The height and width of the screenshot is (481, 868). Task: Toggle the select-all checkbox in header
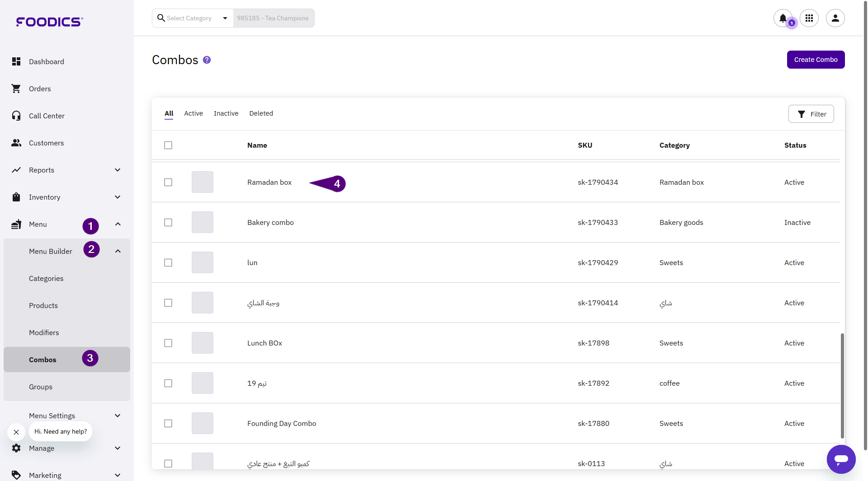point(168,145)
